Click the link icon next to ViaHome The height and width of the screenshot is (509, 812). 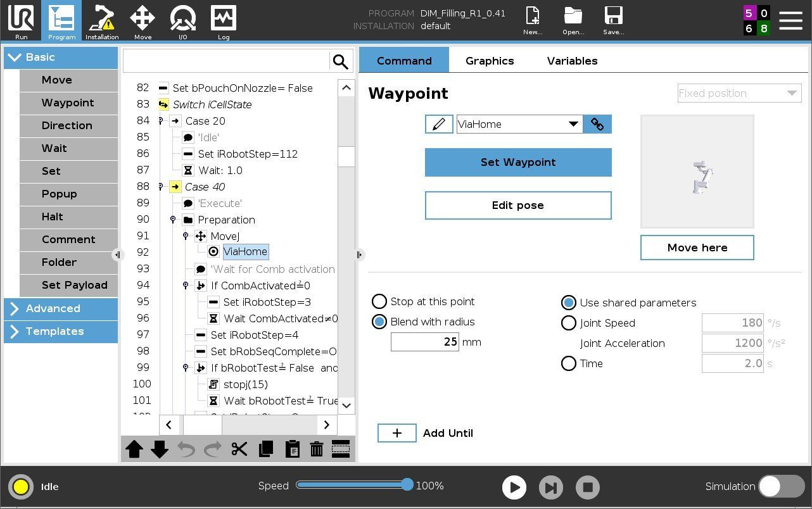pos(597,124)
